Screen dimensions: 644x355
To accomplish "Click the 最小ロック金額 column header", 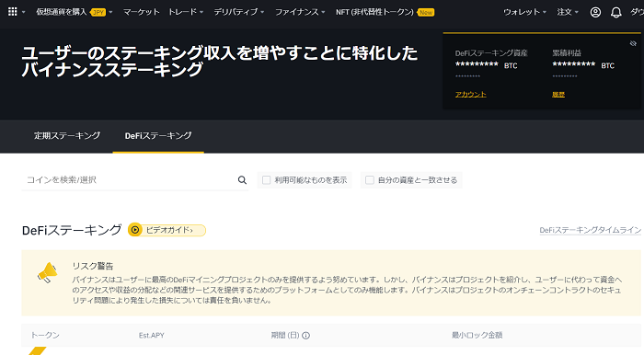I will (477, 336).
